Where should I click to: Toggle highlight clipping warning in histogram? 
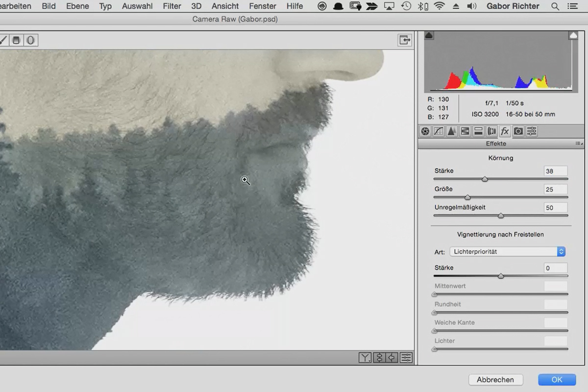[573, 35]
